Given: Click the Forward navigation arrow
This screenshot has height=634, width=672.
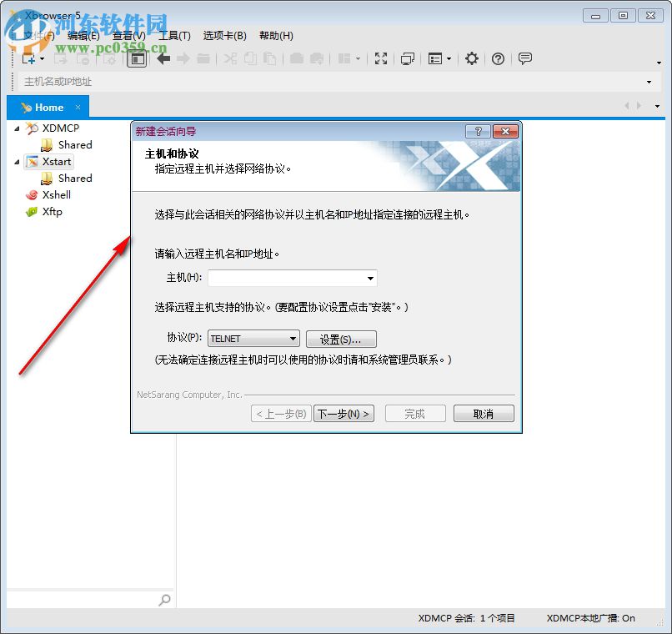Looking at the screenshot, I should pyautogui.click(x=182, y=58).
